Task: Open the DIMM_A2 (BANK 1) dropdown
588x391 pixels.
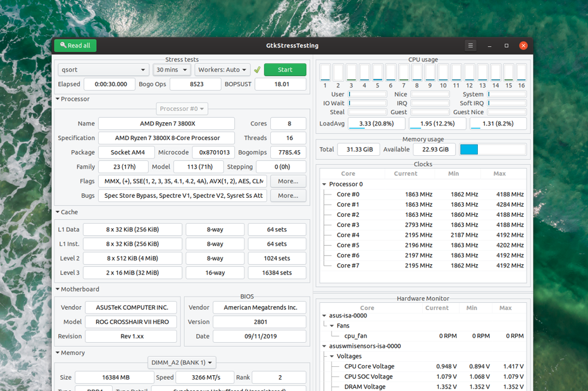Action: point(182,362)
